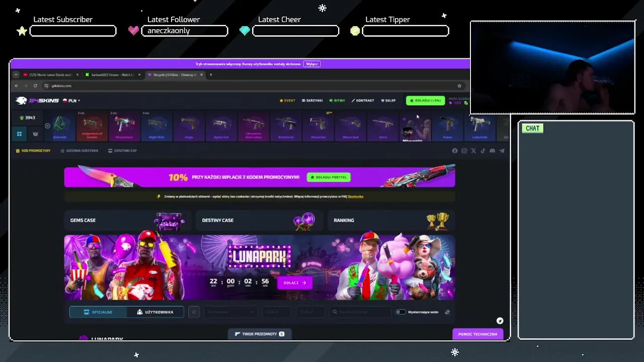The image size is (644, 362).
Task: Click the CHAT label in the stream overlay
Action: pyautogui.click(x=532, y=128)
